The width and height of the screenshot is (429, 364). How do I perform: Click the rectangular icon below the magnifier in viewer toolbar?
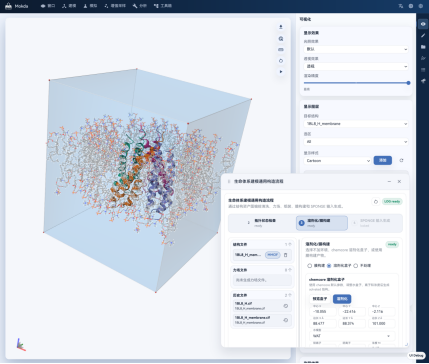pos(281,50)
